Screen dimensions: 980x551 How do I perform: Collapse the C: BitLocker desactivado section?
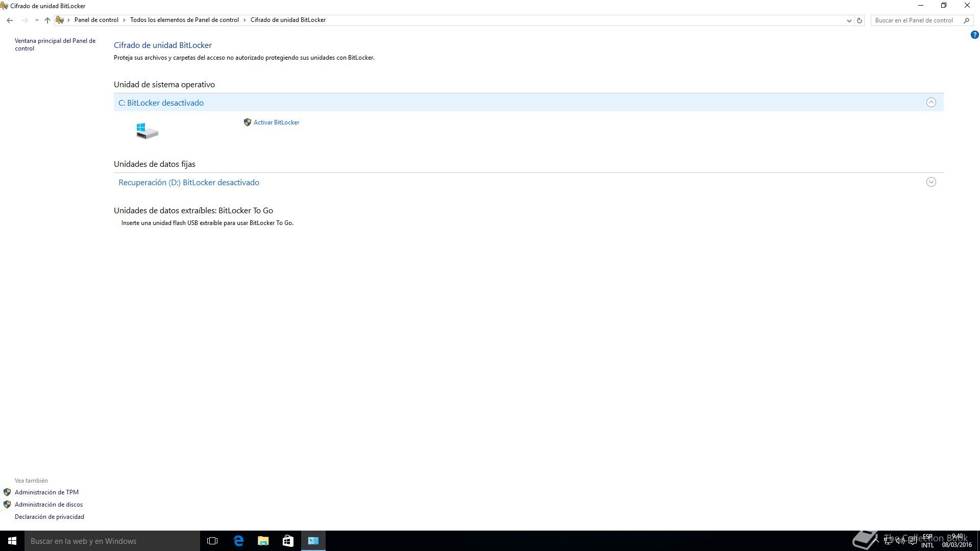pyautogui.click(x=931, y=103)
